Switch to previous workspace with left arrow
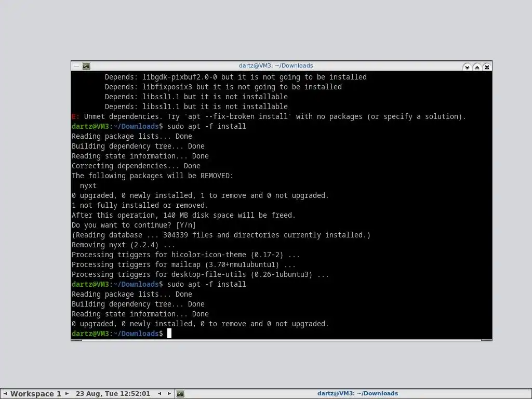This screenshot has width=532, height=399. click(5, 394)
